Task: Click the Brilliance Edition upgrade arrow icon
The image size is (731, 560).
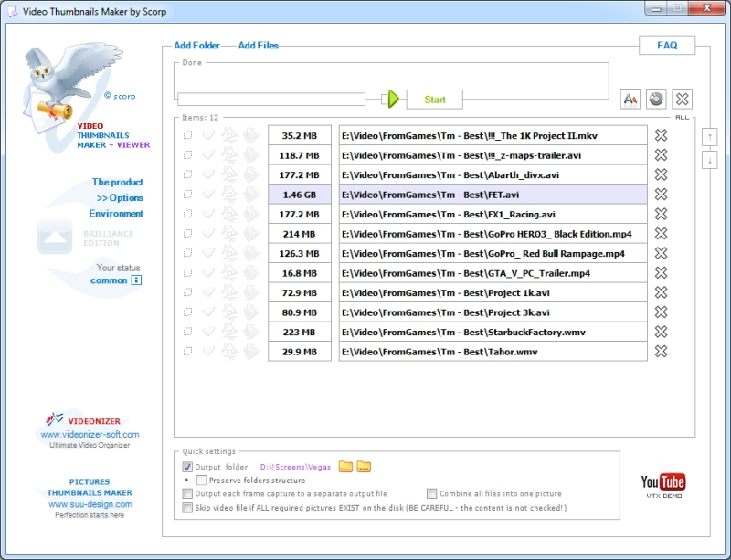Action: [55, 237]
